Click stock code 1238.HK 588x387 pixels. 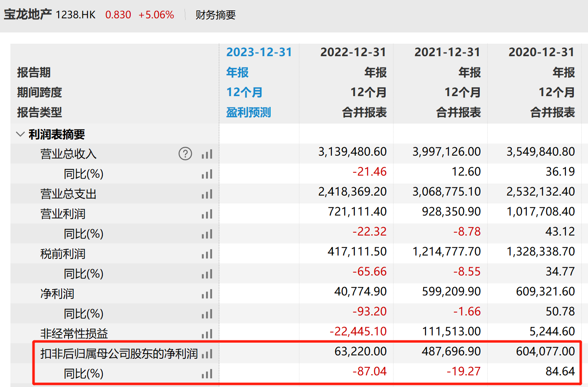pyautogui.click(x=75, y=15)
